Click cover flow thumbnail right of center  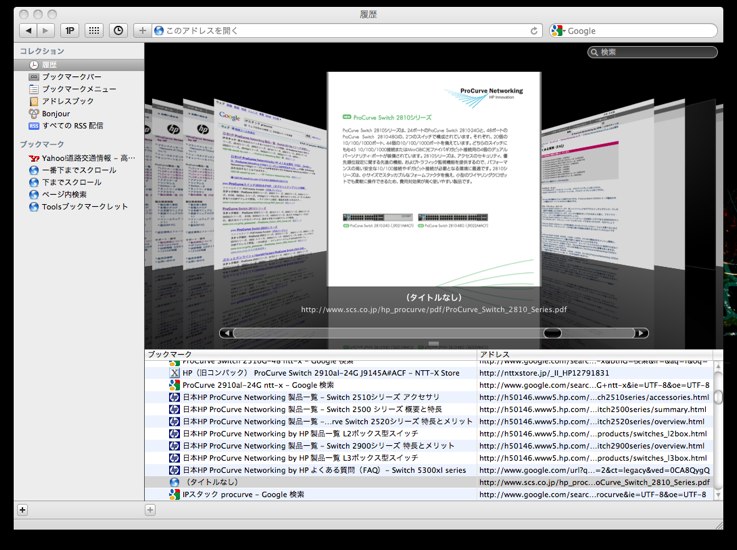(597, 185)
